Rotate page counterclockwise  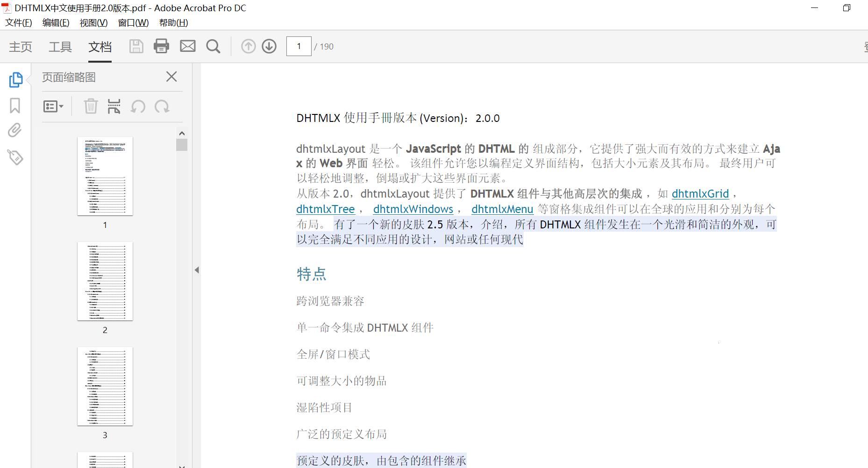tap(138, 106)
